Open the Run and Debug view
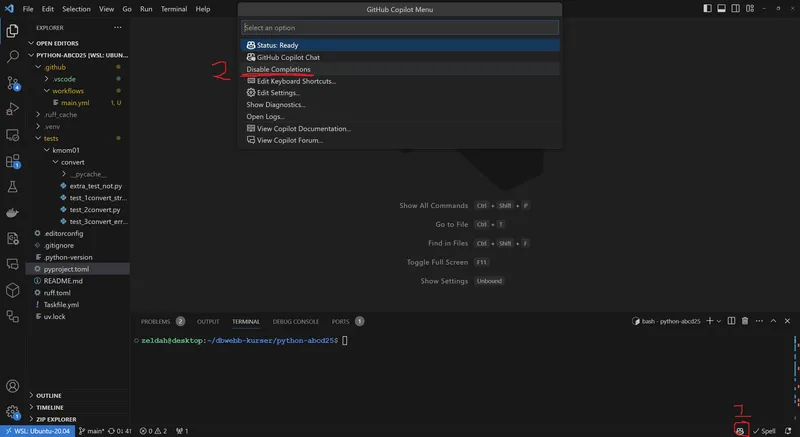Image resolution: width=800 pixels, height=437 pixels. coord(12,109)
